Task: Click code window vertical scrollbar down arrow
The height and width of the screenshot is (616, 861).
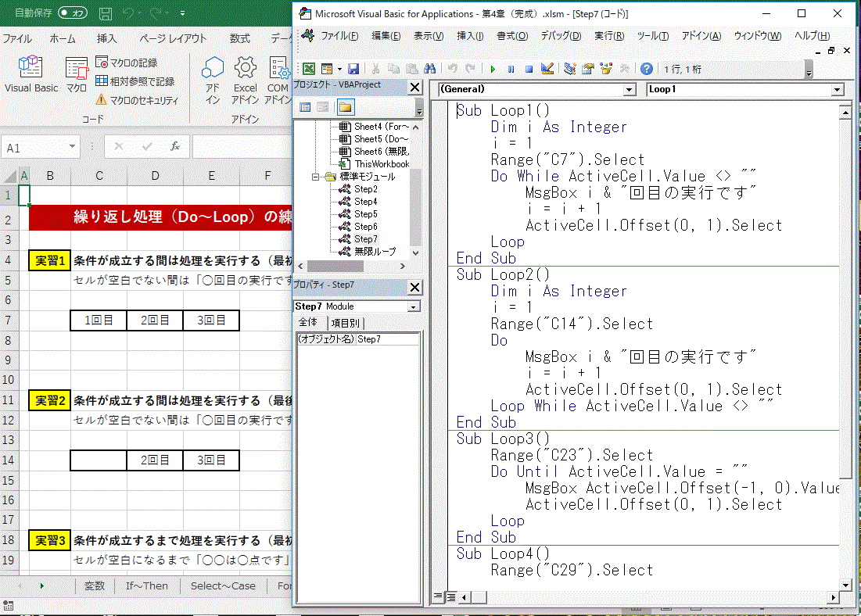Action: tap(845, 586)
